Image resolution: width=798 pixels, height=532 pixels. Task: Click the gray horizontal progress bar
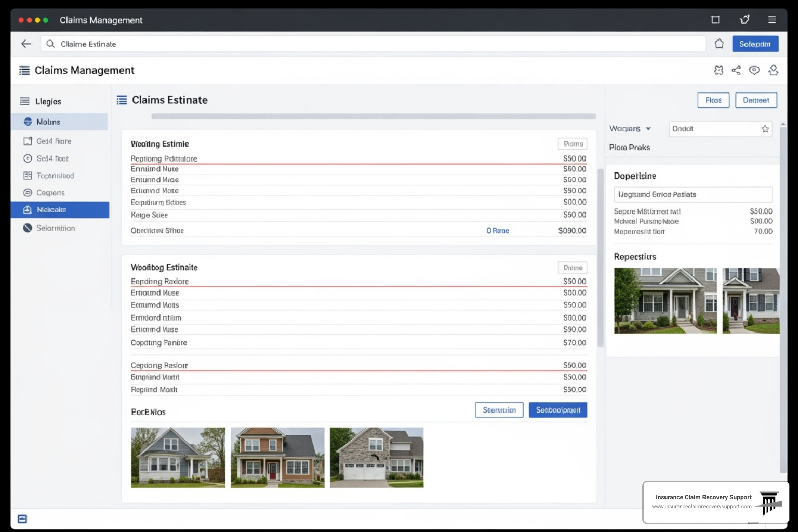pyautogui.click(x=373, y=117)
